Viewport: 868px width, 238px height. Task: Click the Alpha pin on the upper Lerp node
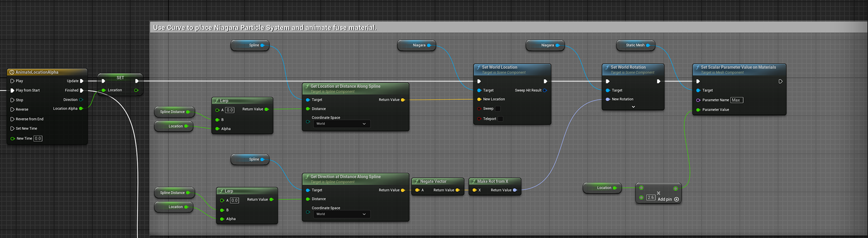217,129
